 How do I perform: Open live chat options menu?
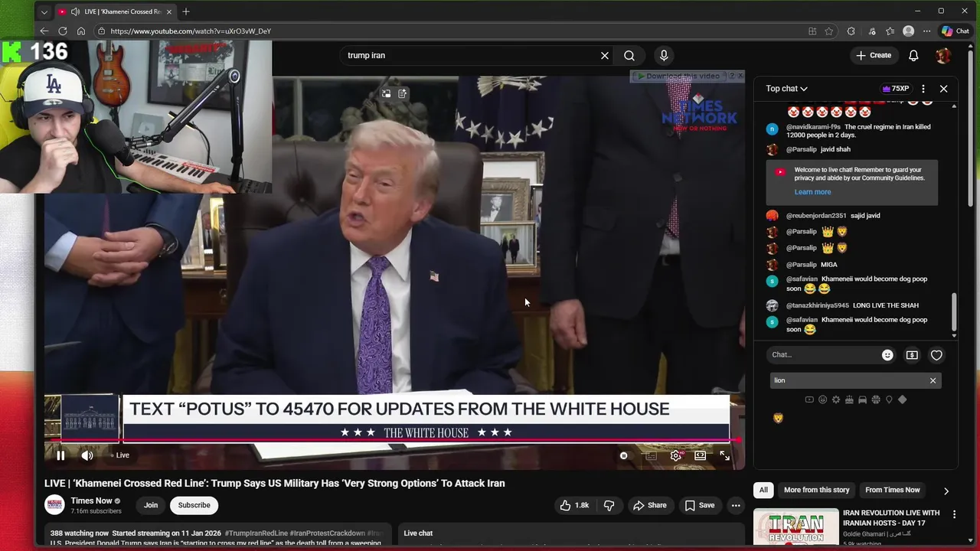(923, 89)
